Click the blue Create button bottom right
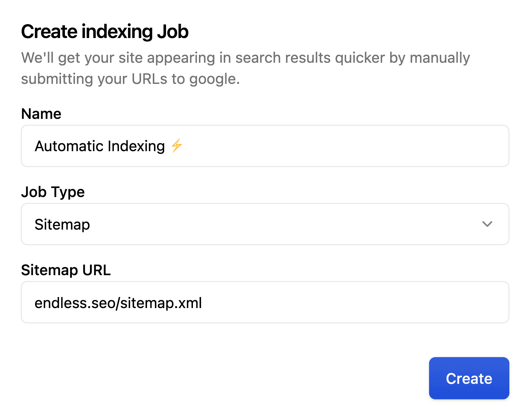Screen dimensions: 529x420 point(469,378)
